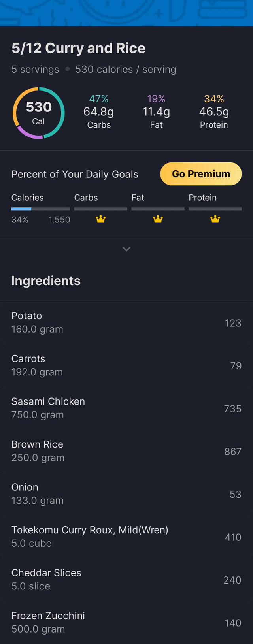Tap the Protein premium crown icon
253x644 pixels.
tap(215, 219)
